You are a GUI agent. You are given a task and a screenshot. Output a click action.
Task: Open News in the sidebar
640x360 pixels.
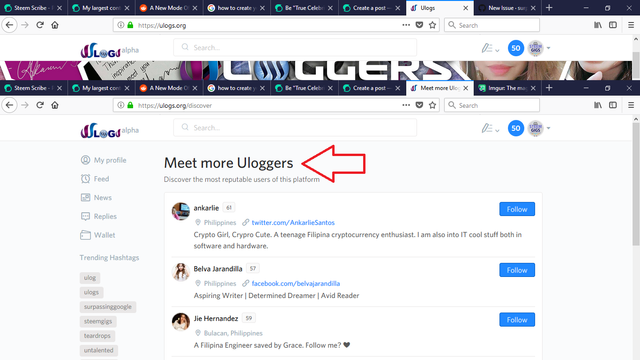[96, 198]
